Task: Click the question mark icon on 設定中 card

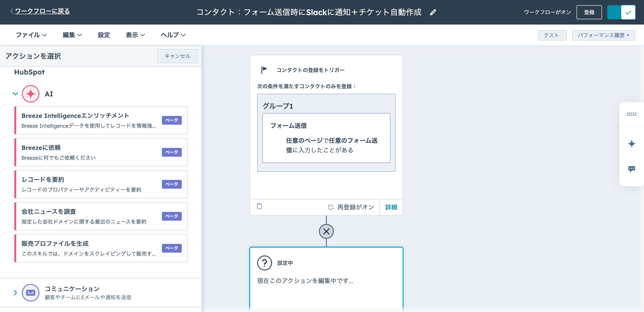Action: 265,263
